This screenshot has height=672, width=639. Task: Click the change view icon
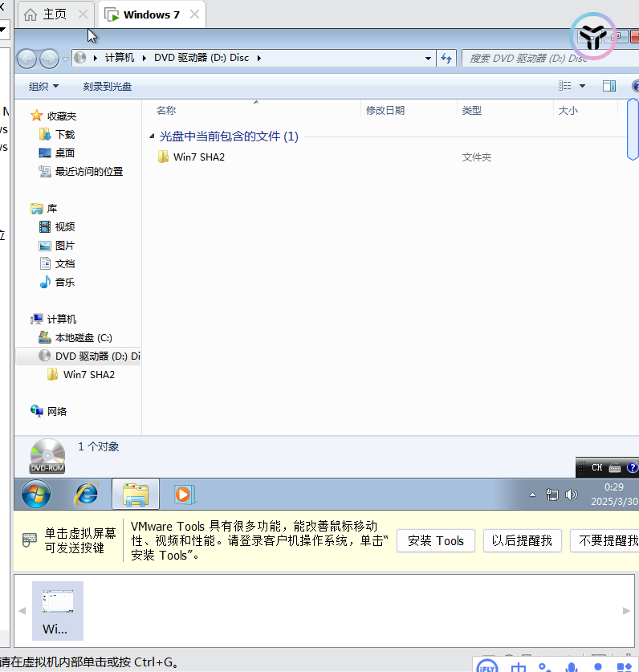[x=565, y=86]
